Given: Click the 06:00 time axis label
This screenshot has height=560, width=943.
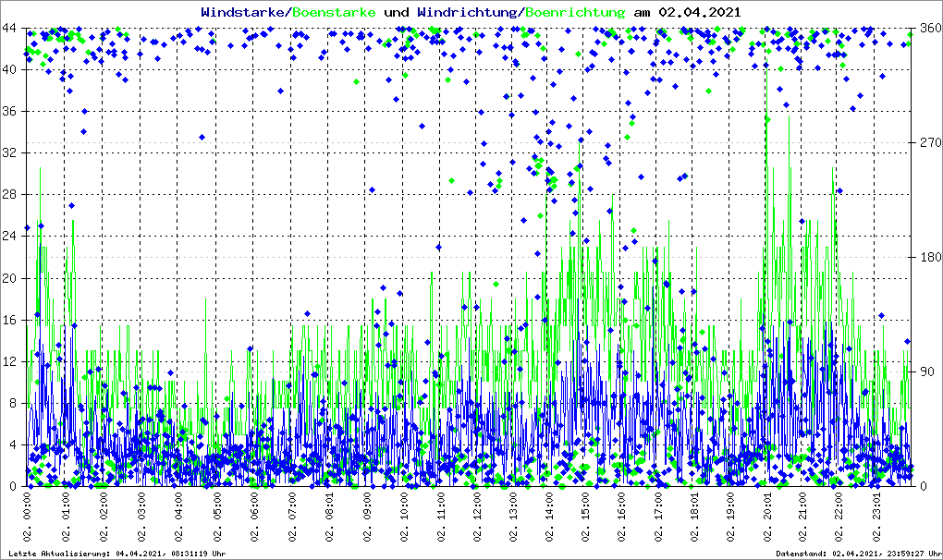Looking at the screenshot, I should (254, 518).
